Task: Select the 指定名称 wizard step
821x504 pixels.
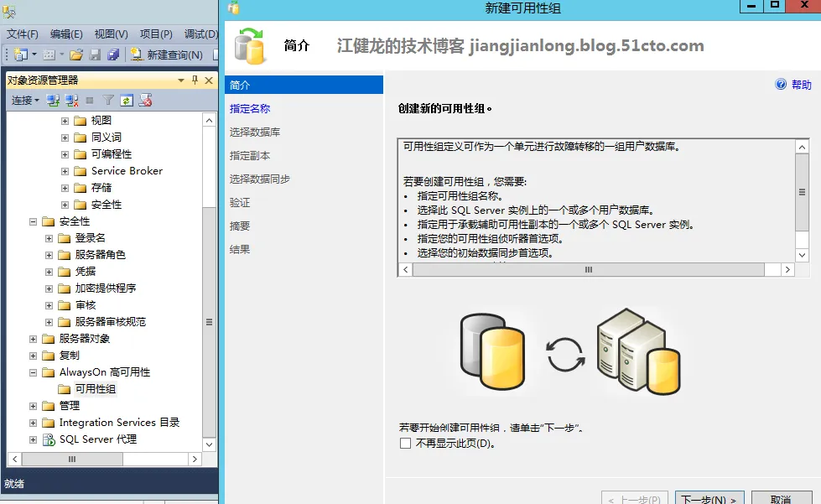Action: pos(252,107)
